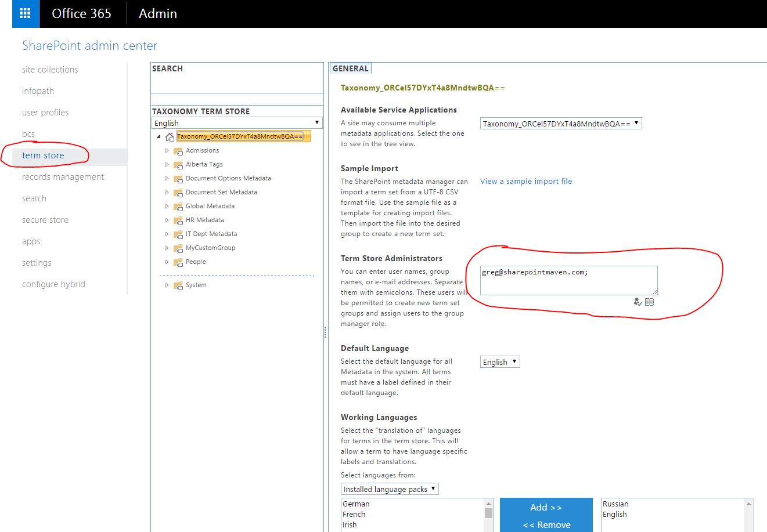Click the Check Names person icon
The width and height of the screenshot is (767, 532).
638,302
